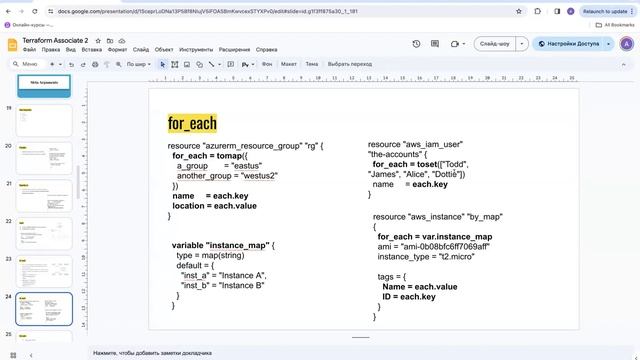Open the По шир zoom dropdown
This screenshot has width=640, height=360.
click(x=138, y=64)
